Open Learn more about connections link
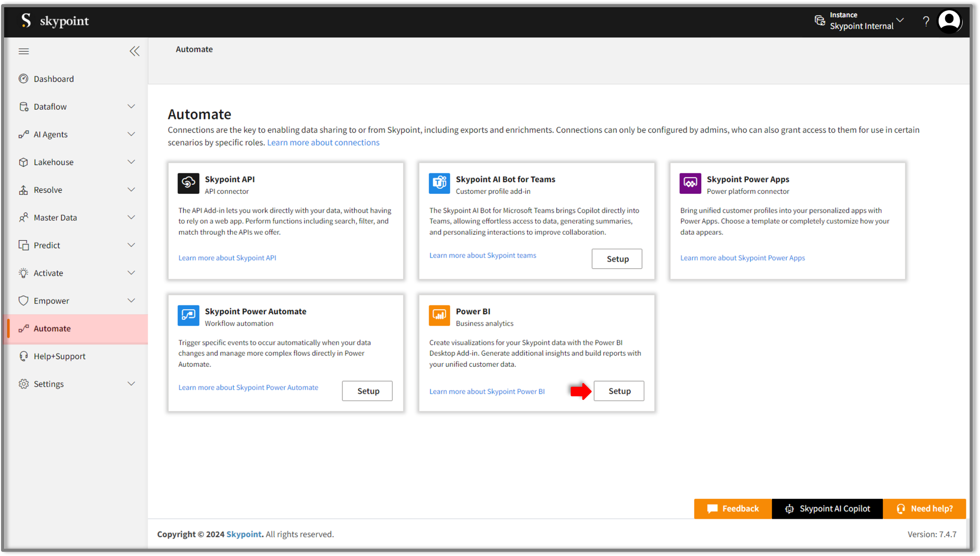 (323, 142)
